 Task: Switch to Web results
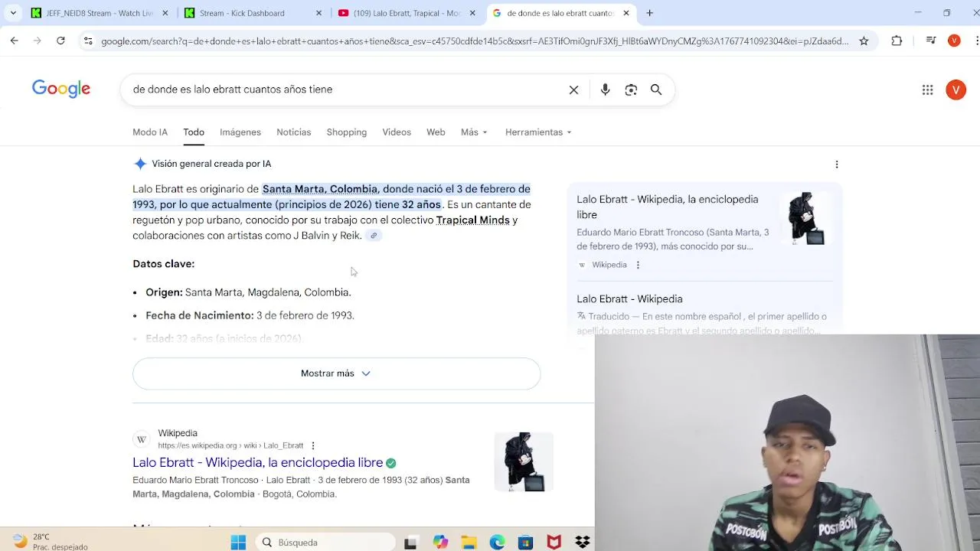pos(436,132)
